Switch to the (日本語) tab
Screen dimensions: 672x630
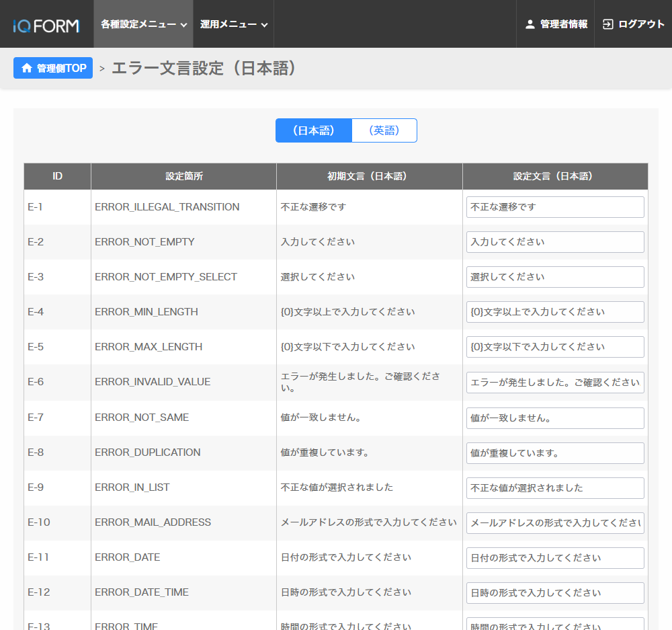coord(314,130)
